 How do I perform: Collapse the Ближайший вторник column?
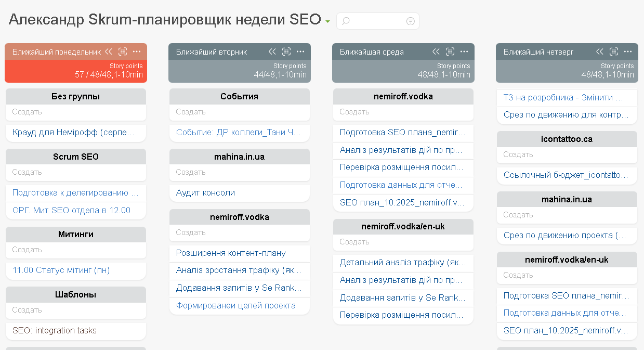(x=272, y=51)
